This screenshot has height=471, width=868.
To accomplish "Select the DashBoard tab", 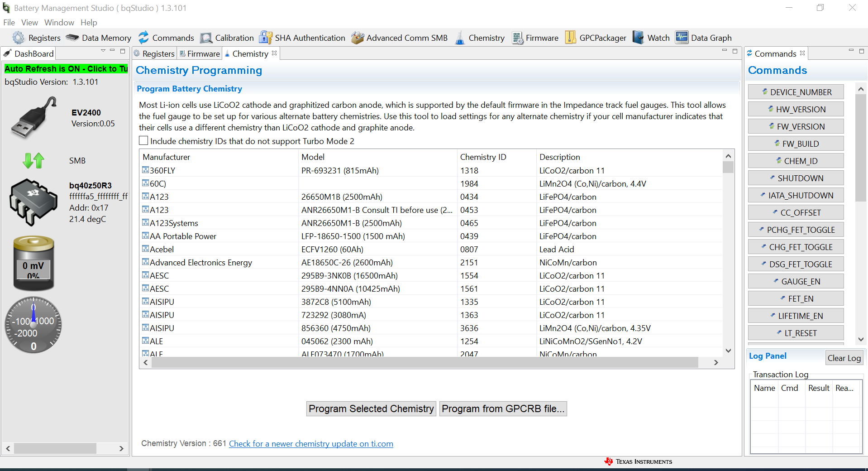I will 29,53.
